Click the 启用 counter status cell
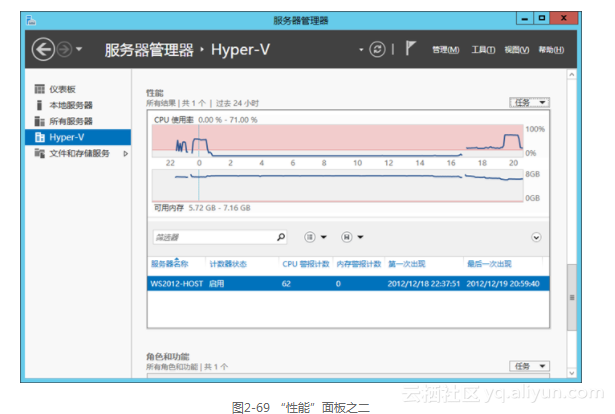The width and height of the screenshot is (615, 414). [217, 283]
